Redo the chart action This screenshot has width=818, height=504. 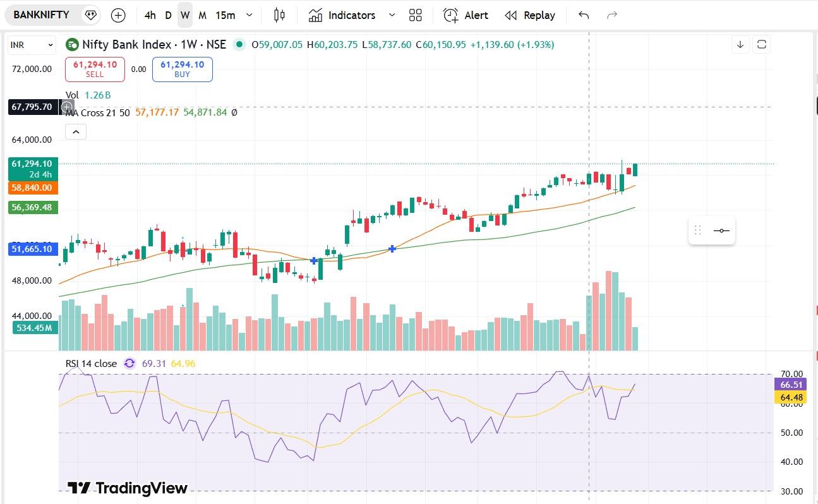[x=611, y=15]
